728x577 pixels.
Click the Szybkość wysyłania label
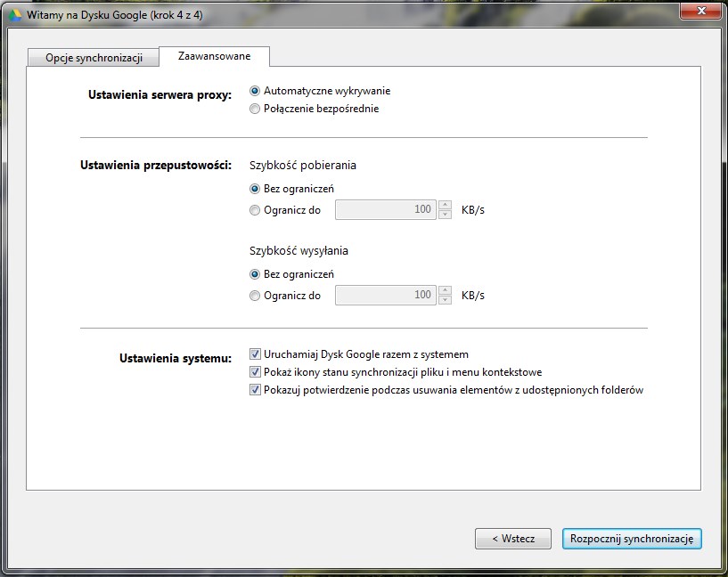[299, 251]
